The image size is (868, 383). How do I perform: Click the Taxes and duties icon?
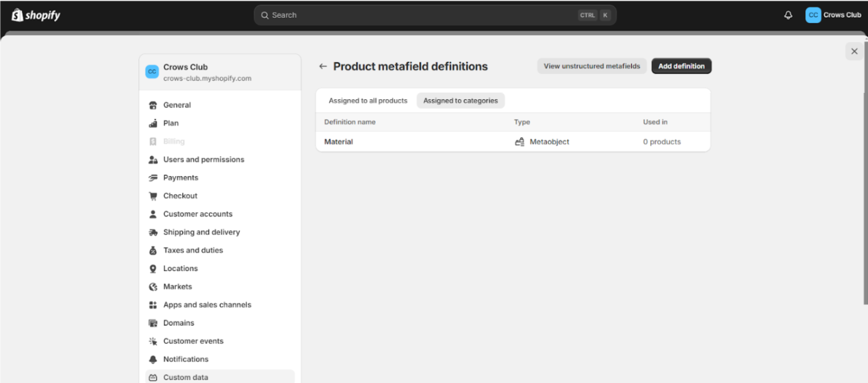(153, 250)
